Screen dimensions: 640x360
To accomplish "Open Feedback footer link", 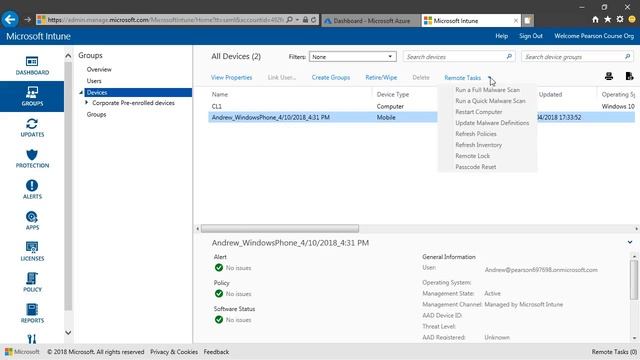I will 216,352.
